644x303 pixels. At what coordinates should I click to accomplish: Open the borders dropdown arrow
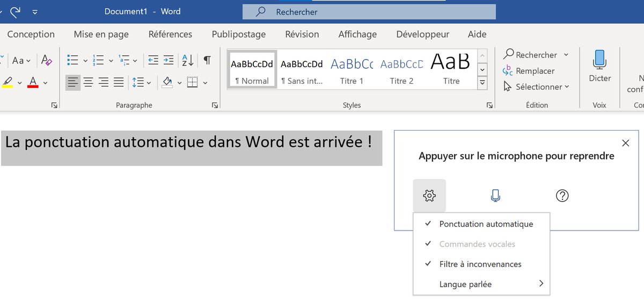[205, 83]
